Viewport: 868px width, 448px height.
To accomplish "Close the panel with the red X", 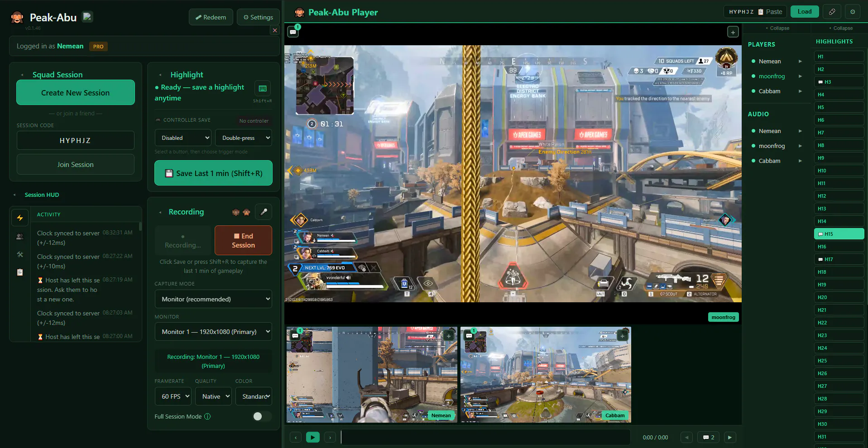I will point(275,30).
